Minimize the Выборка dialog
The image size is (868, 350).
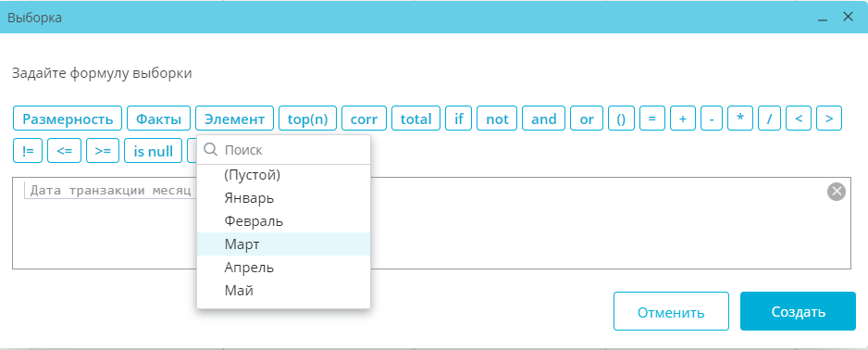[823, 18]
